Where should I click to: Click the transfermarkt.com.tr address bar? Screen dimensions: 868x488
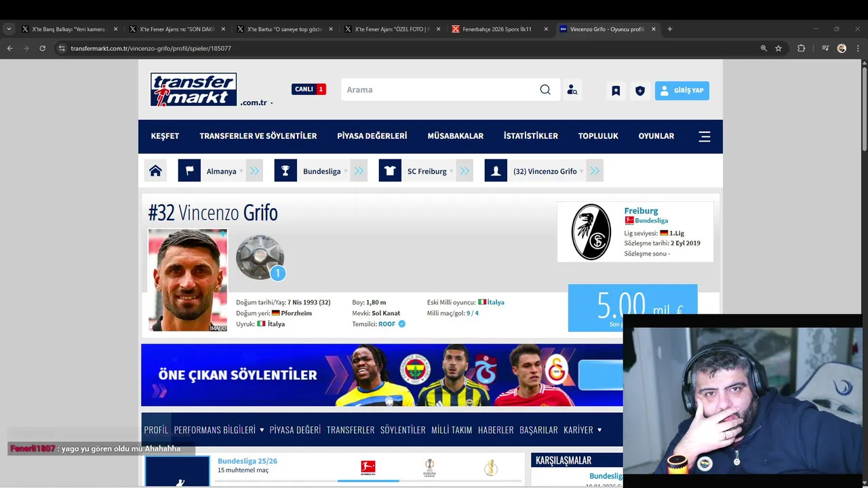[407, 48]
